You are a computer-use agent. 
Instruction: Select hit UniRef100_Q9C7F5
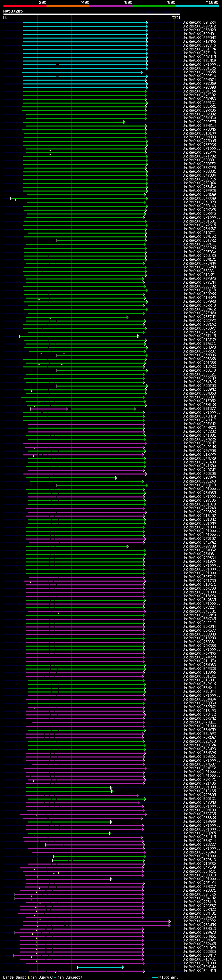199,46
